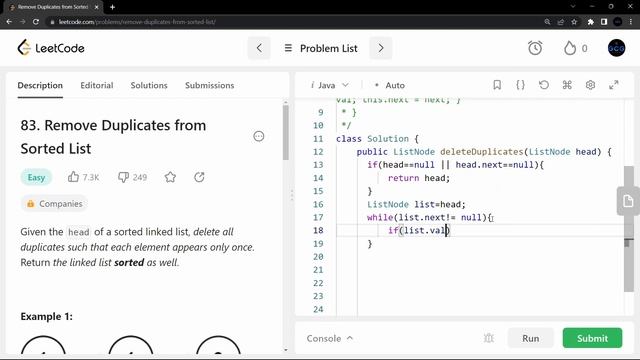The height and width of the screenshot is (360, 640).
Task: Click the 'Example 1:' heading
Action: 47,316
